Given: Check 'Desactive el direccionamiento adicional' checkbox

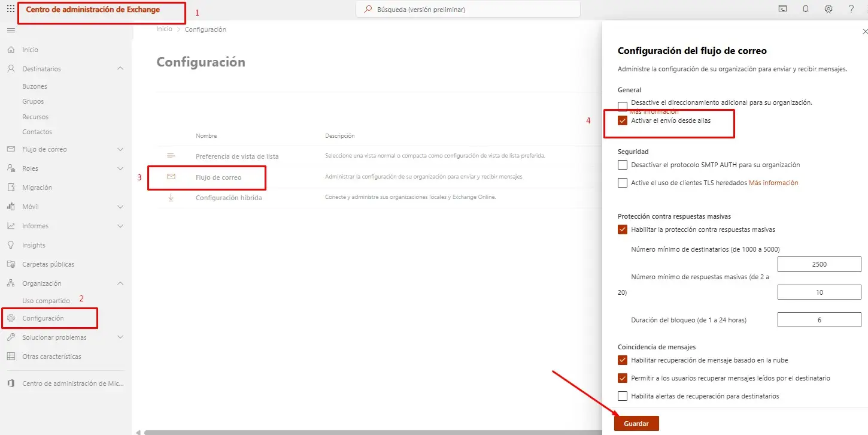Looking at the screenshot, I should pyautogui.click(x=623, y=106).
